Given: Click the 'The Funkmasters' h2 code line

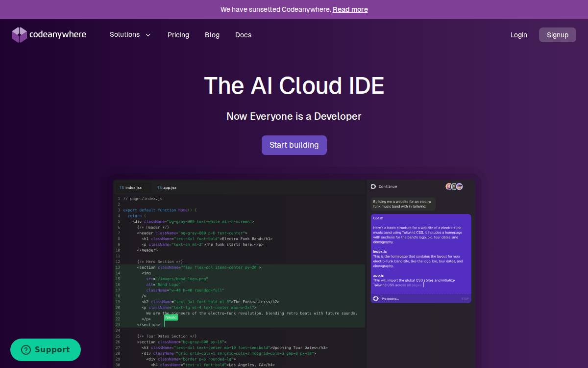Looking at the screenshot, I should tap(210, 302).
